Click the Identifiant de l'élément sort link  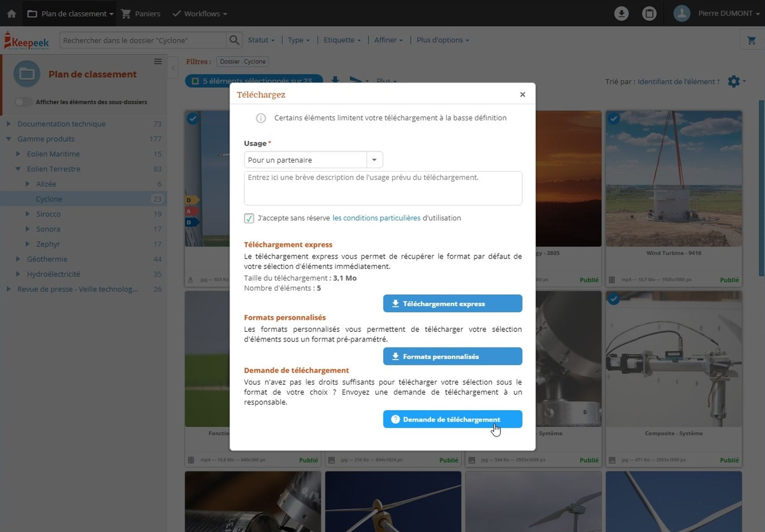coord(676,81)
